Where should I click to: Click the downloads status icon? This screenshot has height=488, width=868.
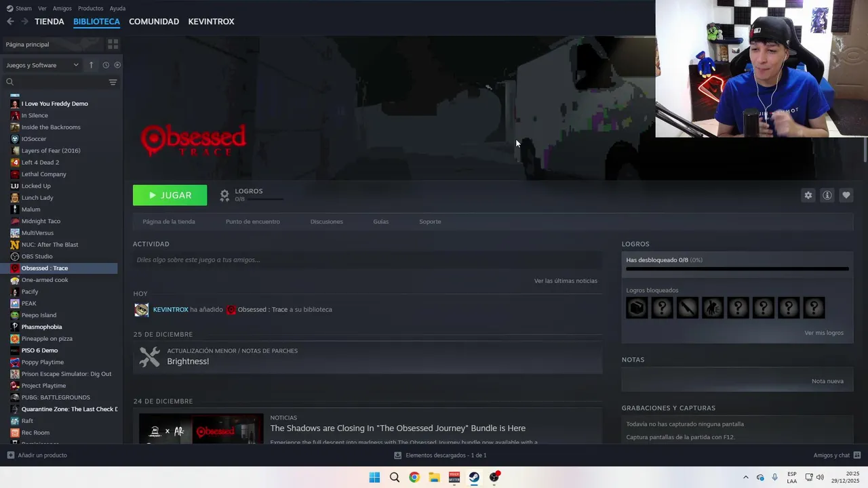(x=398, y=455)
